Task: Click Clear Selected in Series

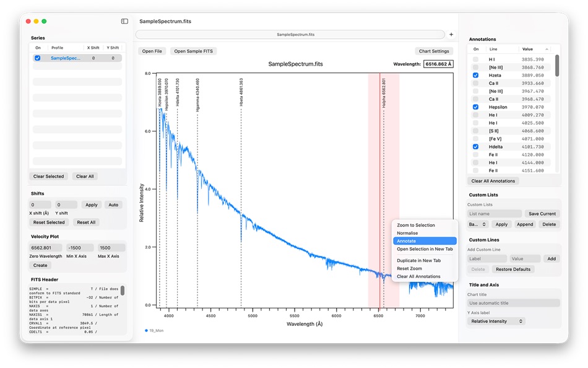Action: [x=48, y=177]
